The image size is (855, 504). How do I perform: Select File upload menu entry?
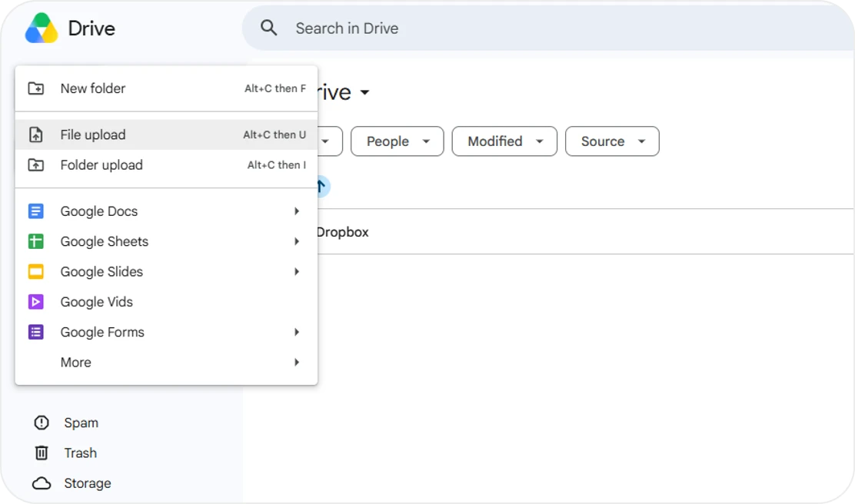[166, 134]
